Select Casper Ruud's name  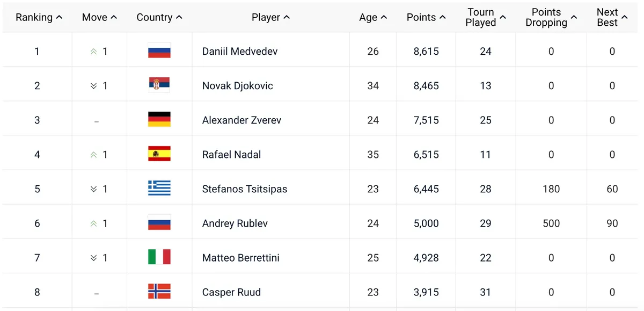pyautogui.click(x=231, y=292)
